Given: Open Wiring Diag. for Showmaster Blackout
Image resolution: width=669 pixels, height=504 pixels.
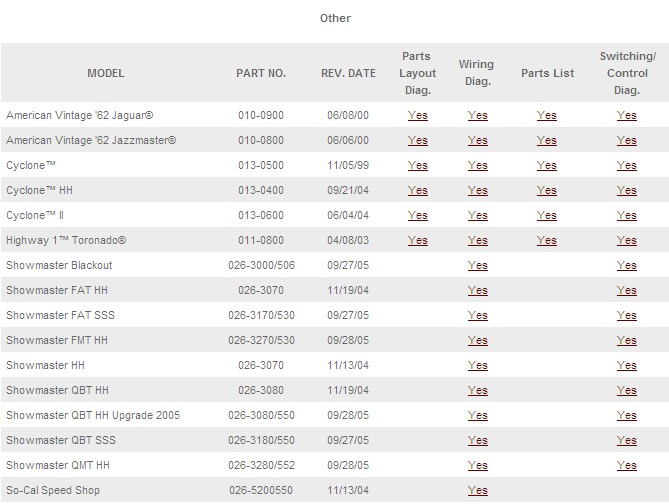Looking at the screenshot, I should pos(477,265).
